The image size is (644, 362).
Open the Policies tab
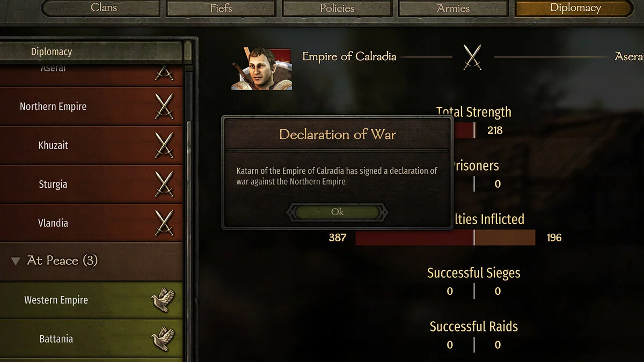pyautogui.click(x=337, y=8)
